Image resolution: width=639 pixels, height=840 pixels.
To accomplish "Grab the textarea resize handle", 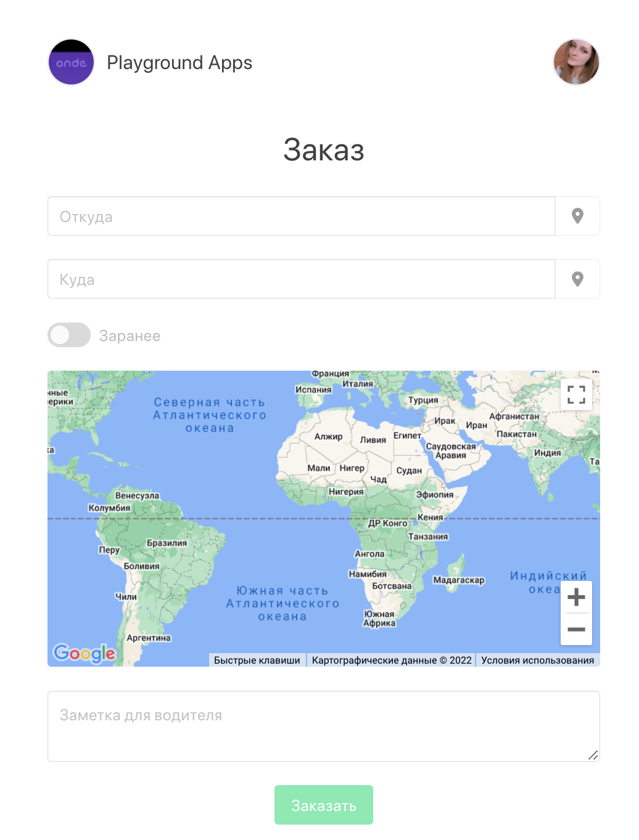I will click(x=593, y=755).
